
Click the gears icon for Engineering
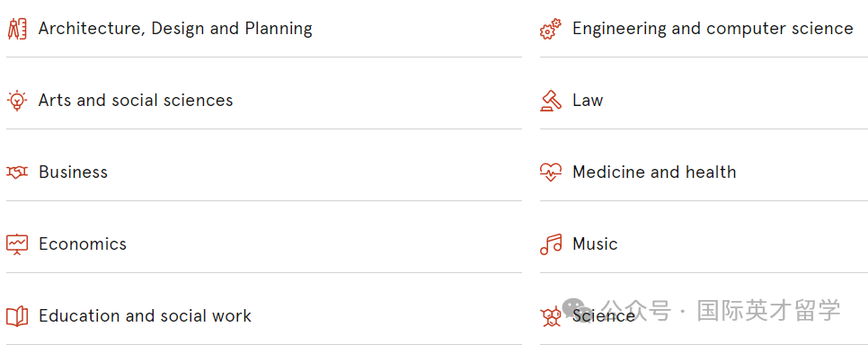coord(551,29)
